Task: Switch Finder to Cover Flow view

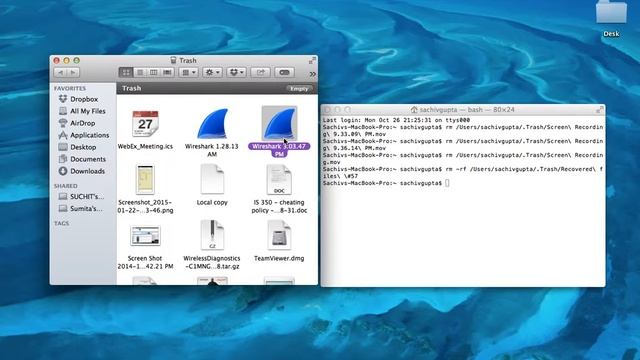Action: (x=167, y=73)
